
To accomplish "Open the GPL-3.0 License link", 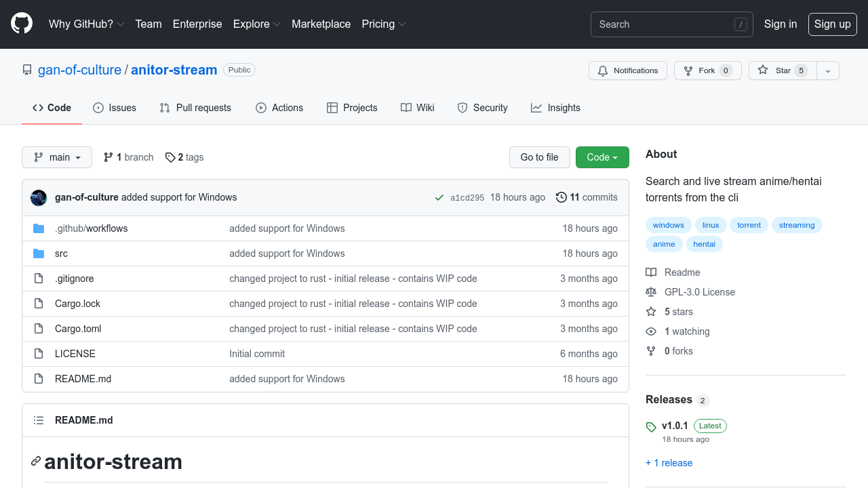I will (x=700, y=292).
